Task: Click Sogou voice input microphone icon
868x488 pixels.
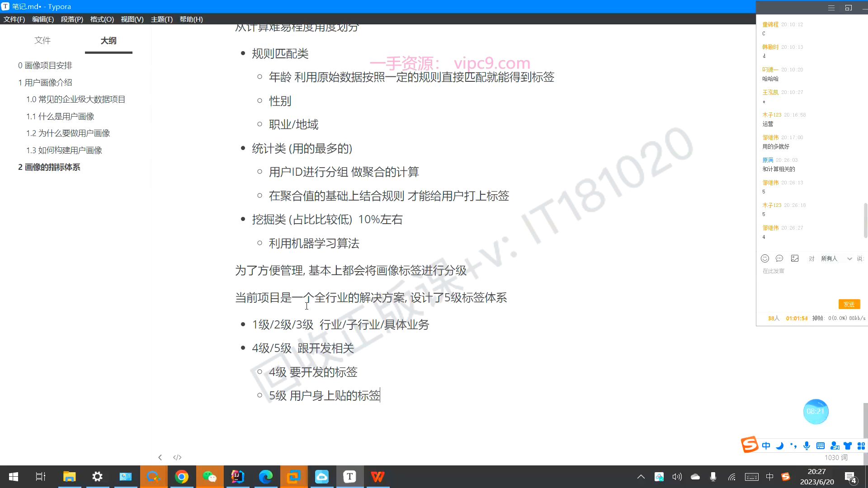Action: (807, 446)
